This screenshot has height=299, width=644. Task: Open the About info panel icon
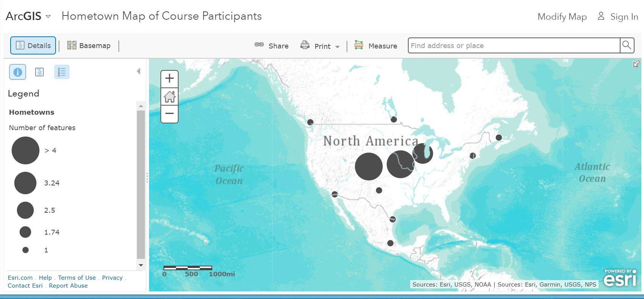pyautogui.click(x=18, y=72)
